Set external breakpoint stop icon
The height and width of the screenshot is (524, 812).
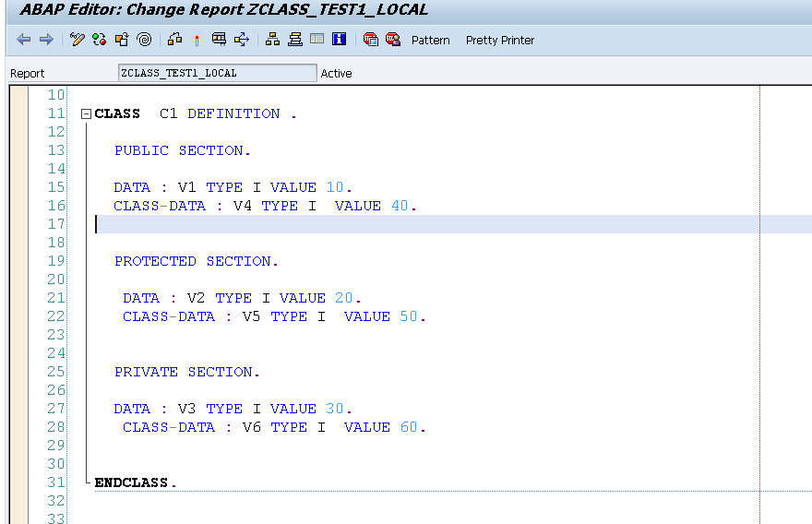393,40
